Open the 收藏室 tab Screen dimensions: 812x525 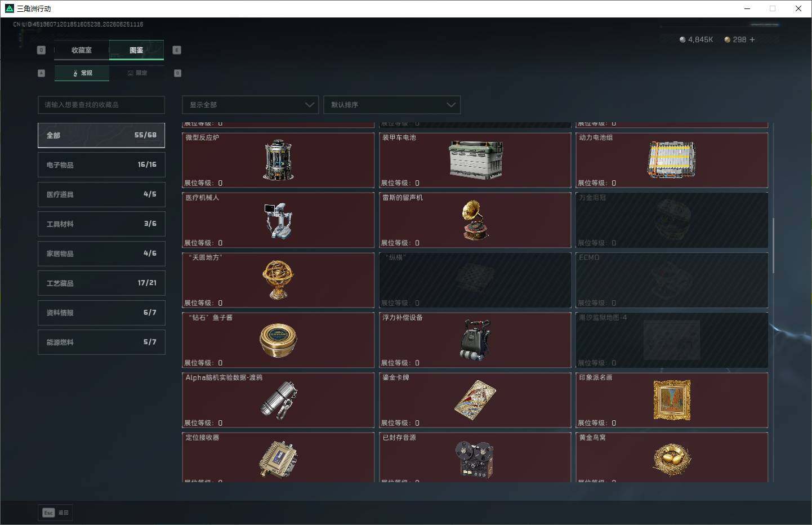[82, 50]
